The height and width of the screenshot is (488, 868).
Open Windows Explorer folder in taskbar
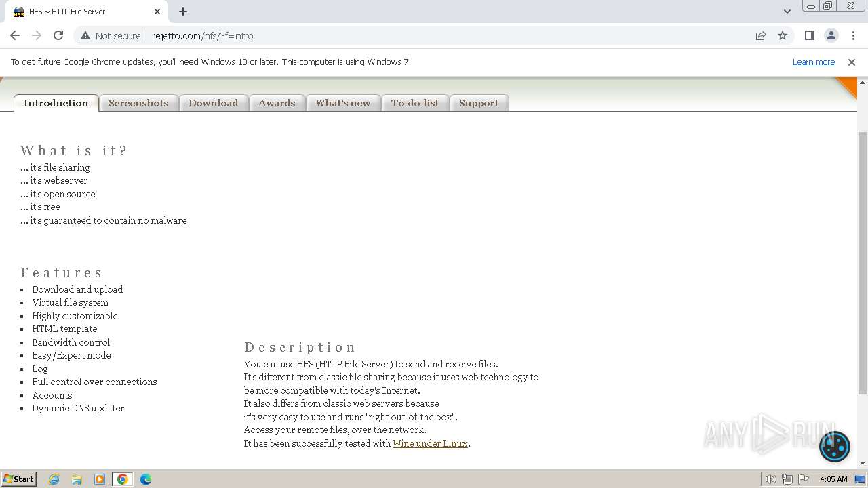pos(77,479)
